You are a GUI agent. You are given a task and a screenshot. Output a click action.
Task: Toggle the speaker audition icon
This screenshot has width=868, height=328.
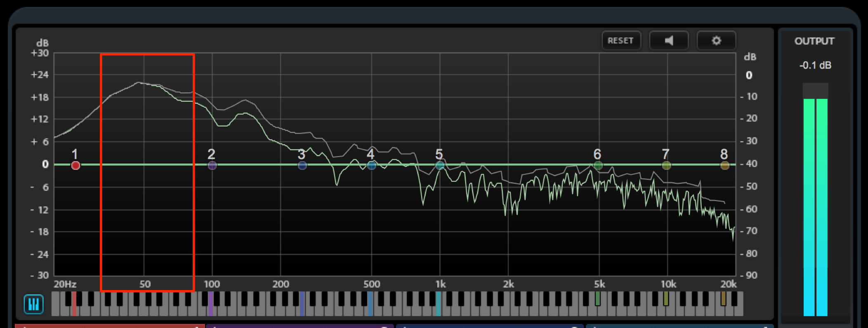pos(669,40)
